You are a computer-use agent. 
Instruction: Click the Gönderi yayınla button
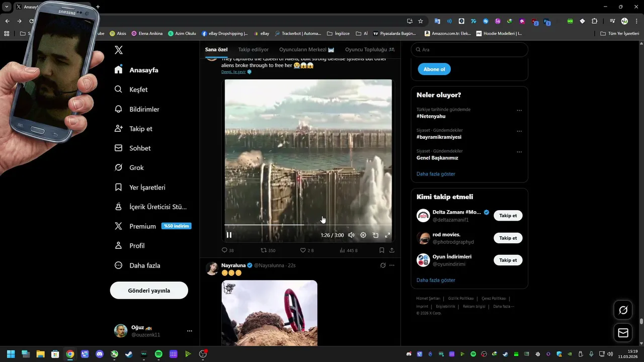[x=149, y=291]
